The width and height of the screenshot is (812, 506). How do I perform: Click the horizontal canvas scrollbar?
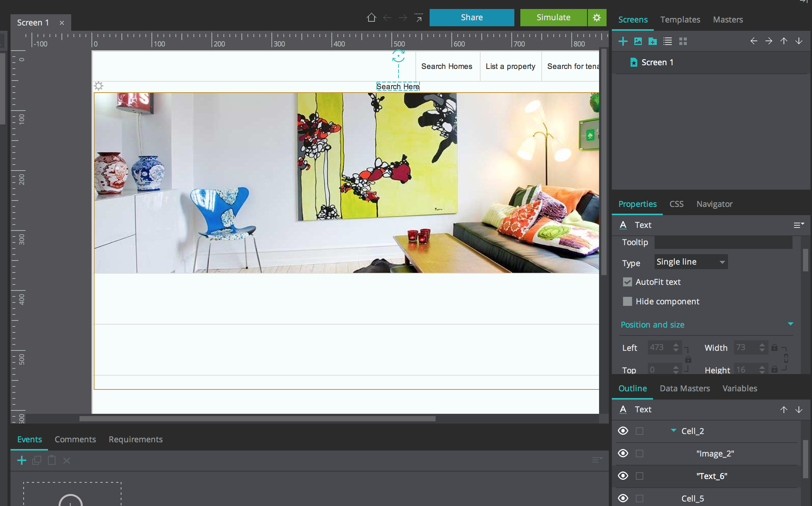click(x=257, y=419)
